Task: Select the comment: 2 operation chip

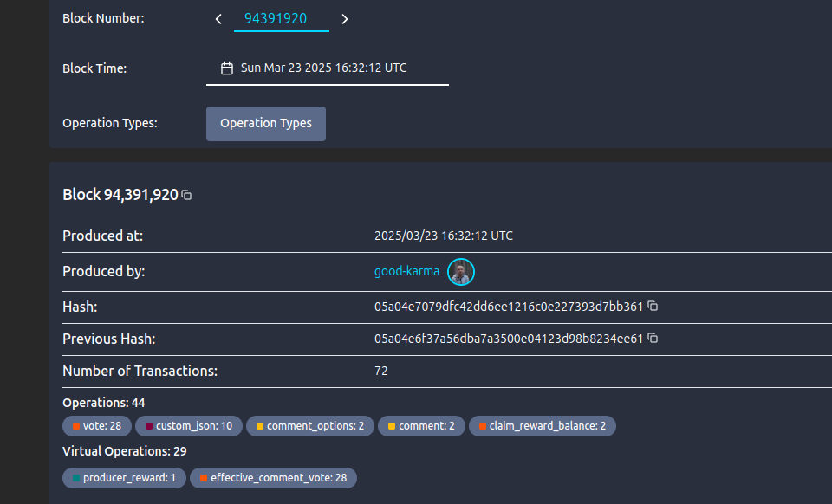Action: coord(421,426)
